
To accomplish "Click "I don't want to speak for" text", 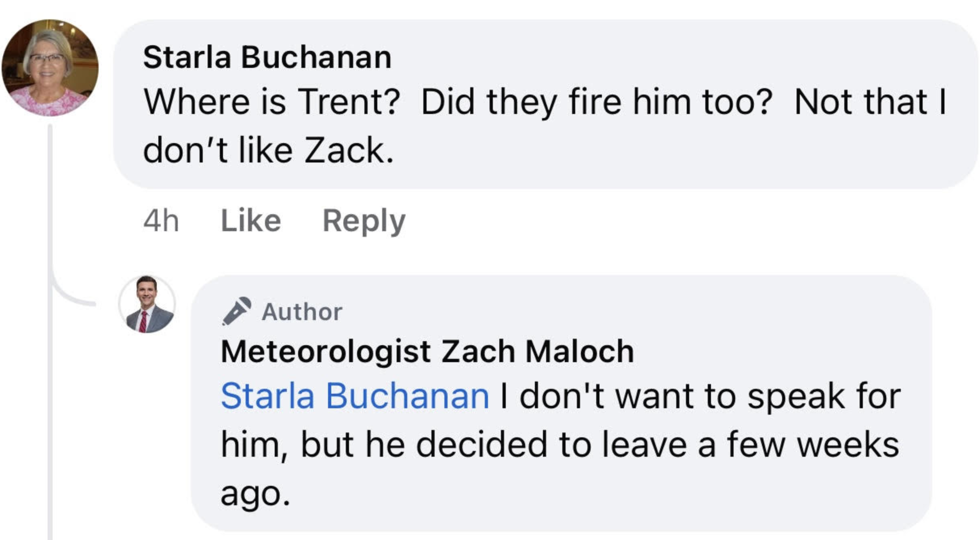I will [x=700, y=396].
